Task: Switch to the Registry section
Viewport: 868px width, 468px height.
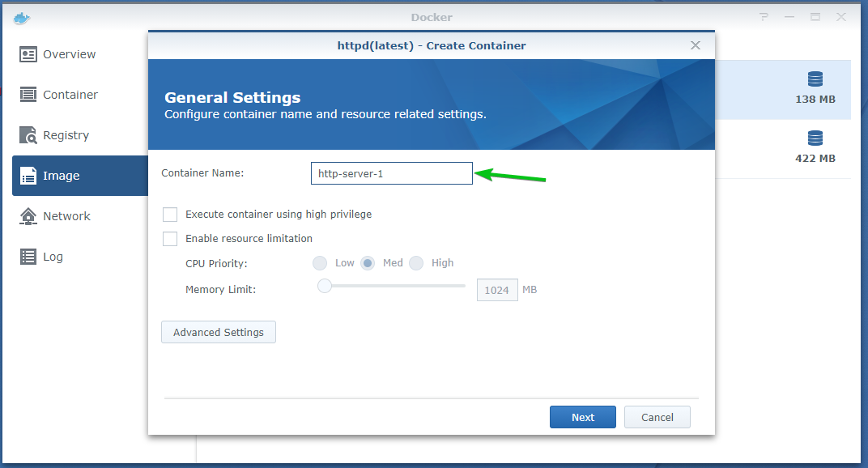Action: click(66, 135)
